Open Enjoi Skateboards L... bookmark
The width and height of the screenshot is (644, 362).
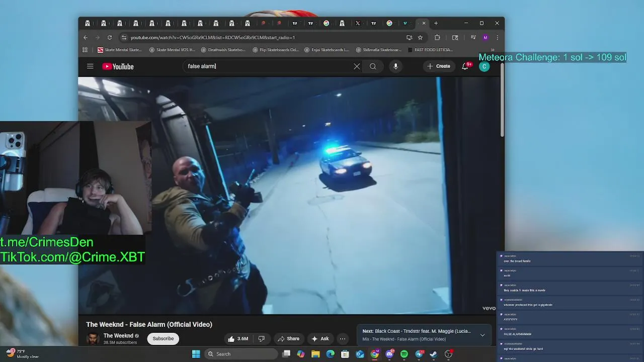(327, 50)
